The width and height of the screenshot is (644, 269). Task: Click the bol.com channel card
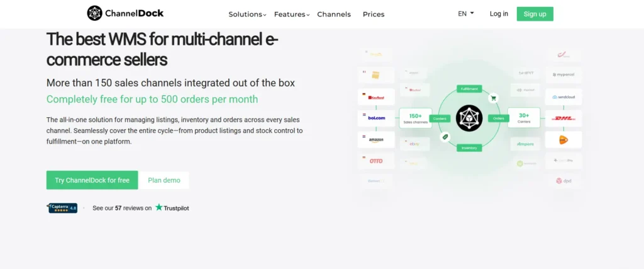[376, 118]
